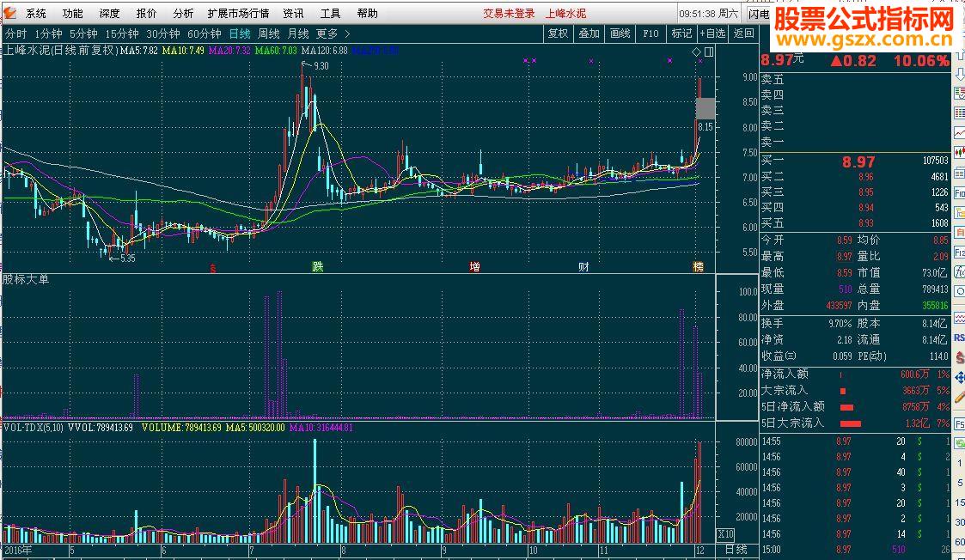This screenshot has height=560, width=965.
Task: Click the gray price-range box on chart
Action: tap(705, 108)
